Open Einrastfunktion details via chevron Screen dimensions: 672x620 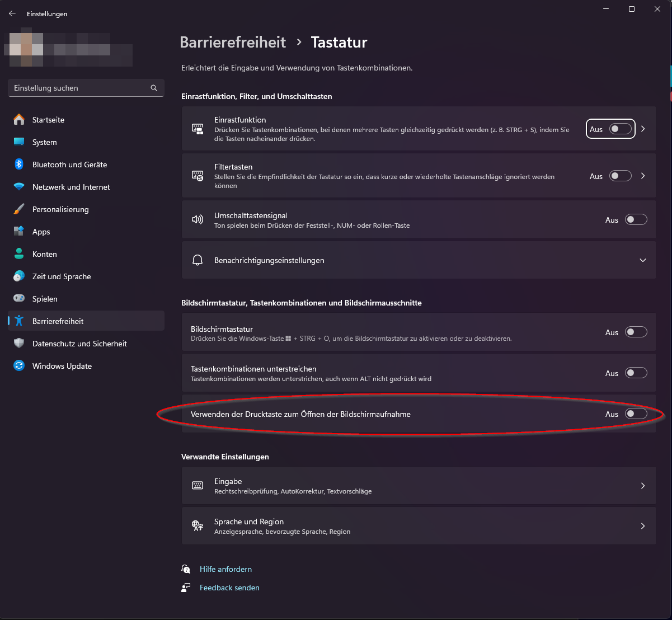pos(642,129)
